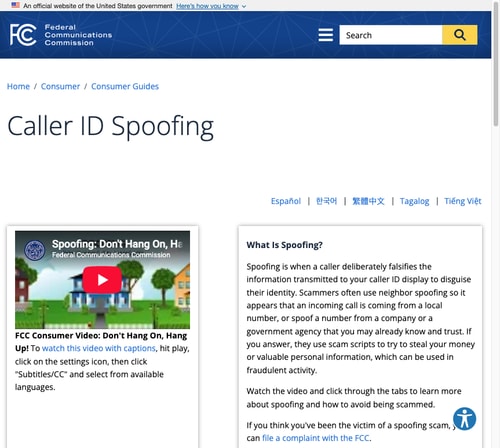500x448 pixels.
Task: Click the FCC seal channel icon on video
Action: coord(35,250)
